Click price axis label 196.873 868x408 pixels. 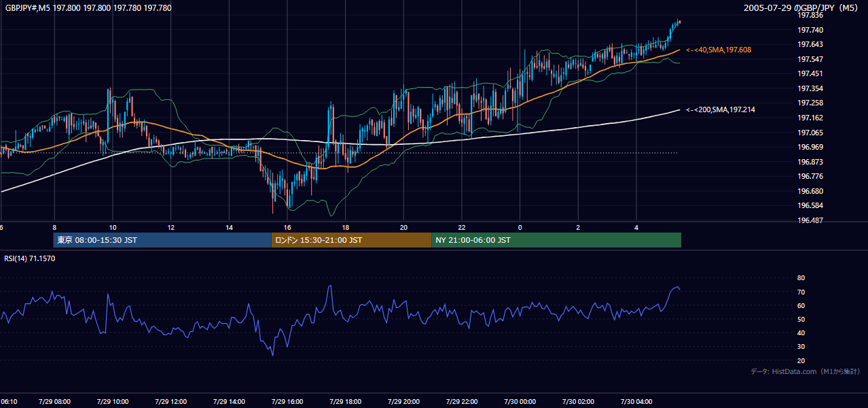(x=810, y=162)
